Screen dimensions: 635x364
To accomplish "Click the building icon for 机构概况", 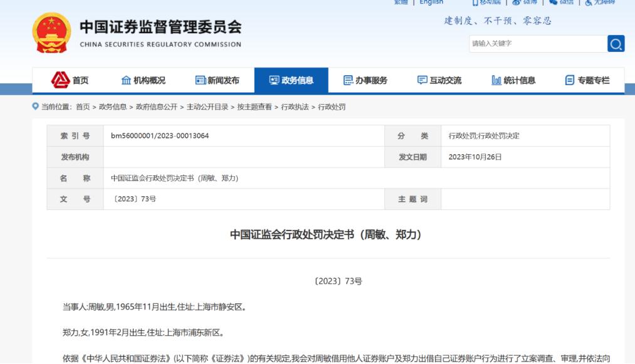I will 127,80.
